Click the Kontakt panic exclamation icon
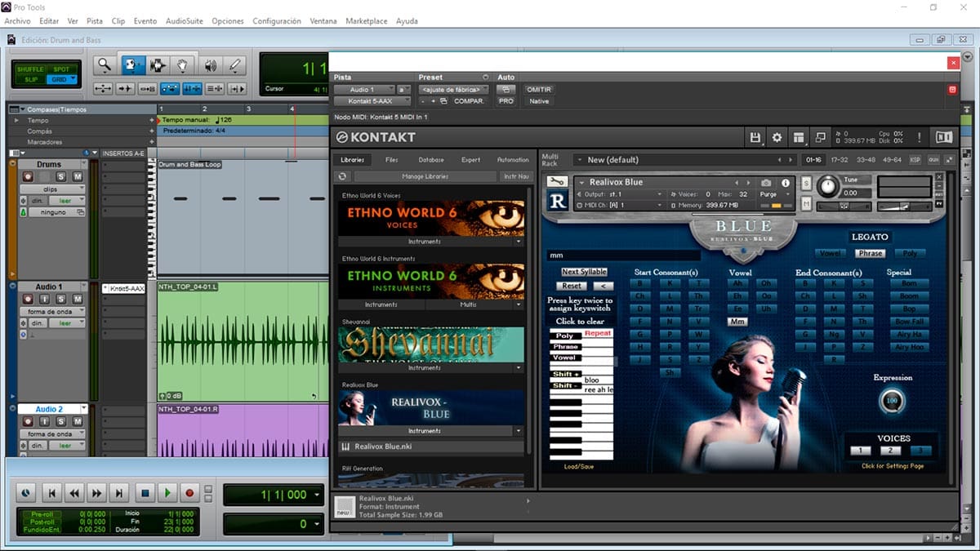980x551 pixels. [x=920, y=137]
